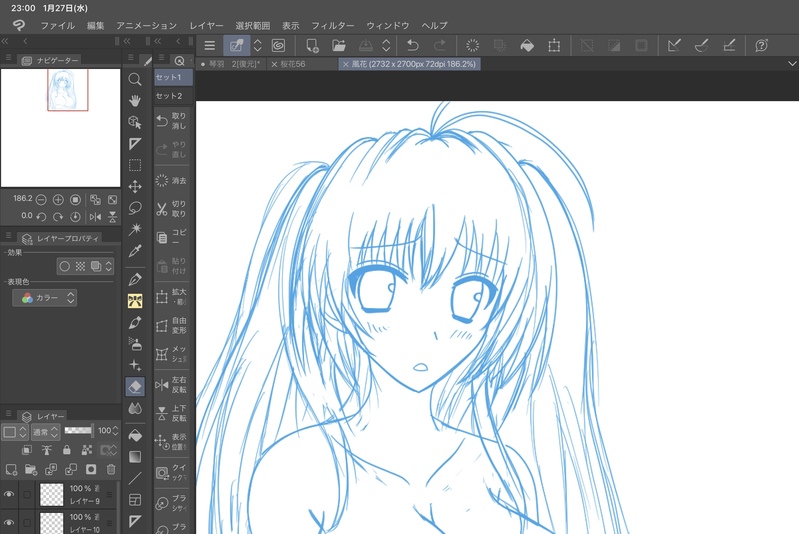799x534 pixels.
Task: Select the Fill bucket tool
Action: (135, 436)
